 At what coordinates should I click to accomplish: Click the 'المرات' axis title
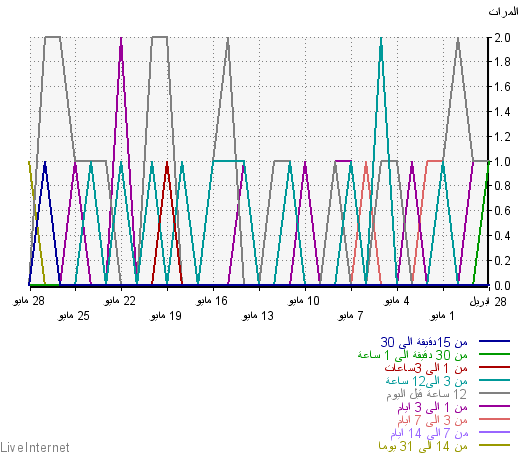click(503, 12)
